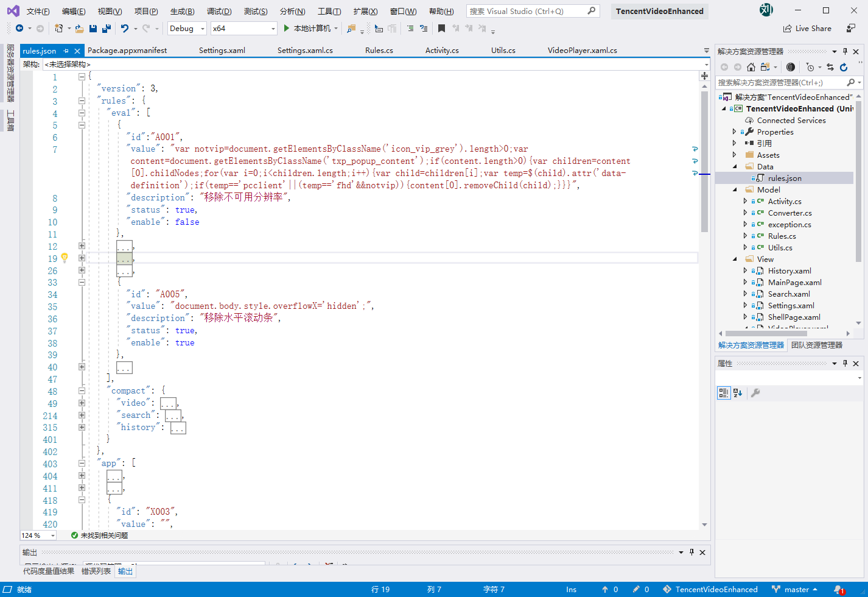Expand the Properties node in Solution Explorer
The width and height of the screenshot is (868, 597).
[734, 132]
